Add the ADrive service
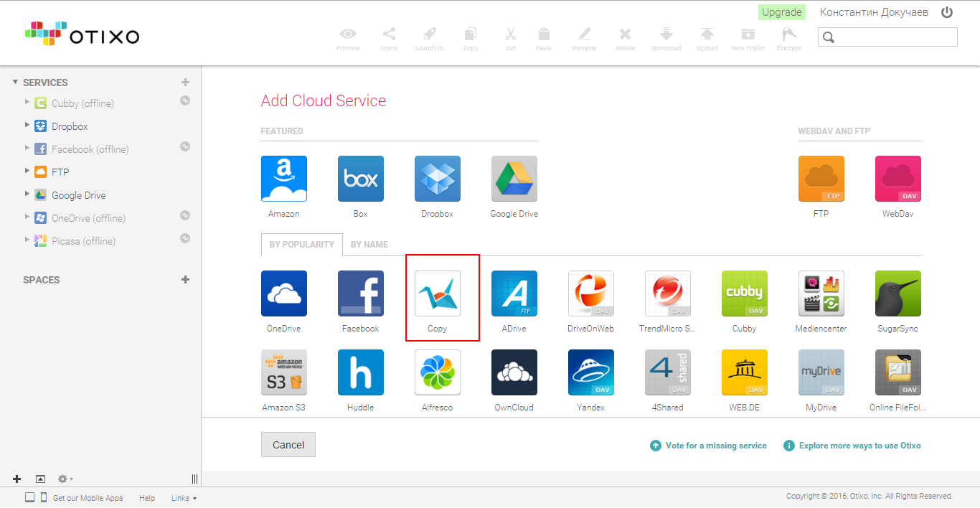Image resolution: width=980 pixels, height=508 pixels. click(x=514, y=293)
